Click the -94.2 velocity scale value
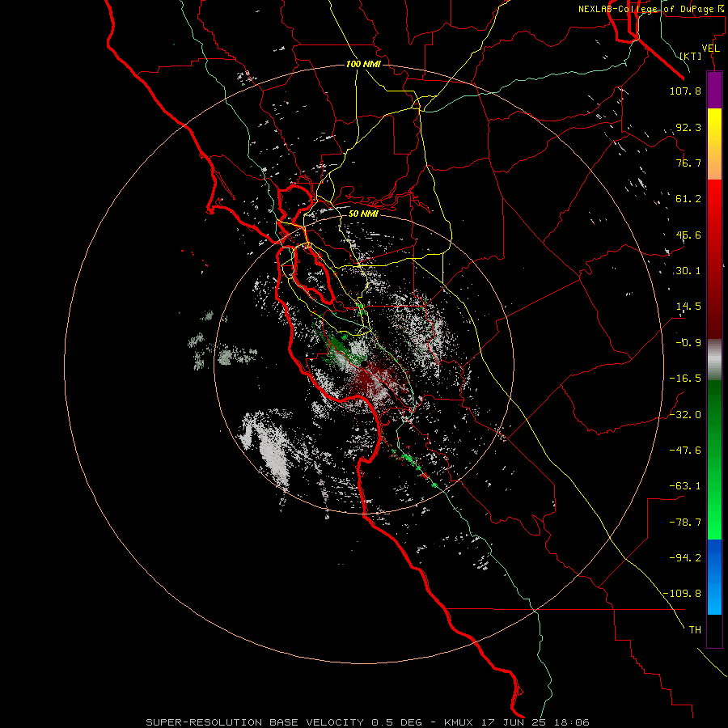The image size is (728, 728). tap(685, 557)
